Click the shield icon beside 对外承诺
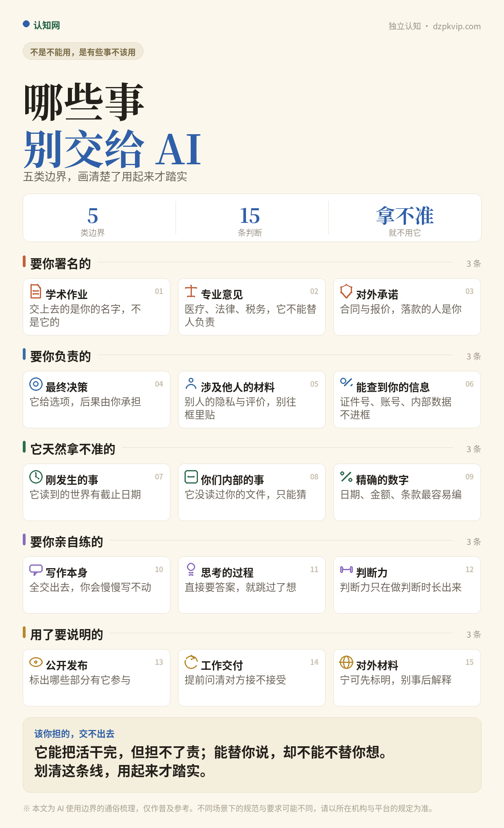The height and width of the screenshot is (828, 504). (346, 291)
